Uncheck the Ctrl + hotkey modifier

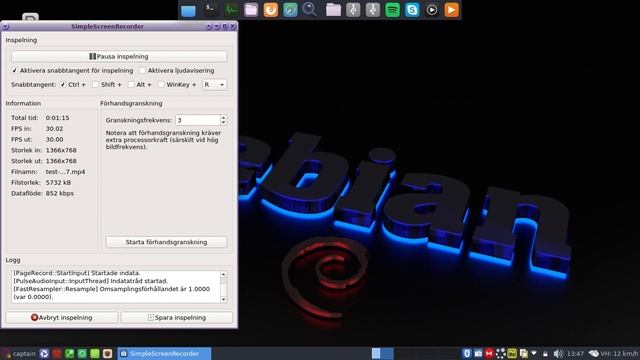click(63, 84)
